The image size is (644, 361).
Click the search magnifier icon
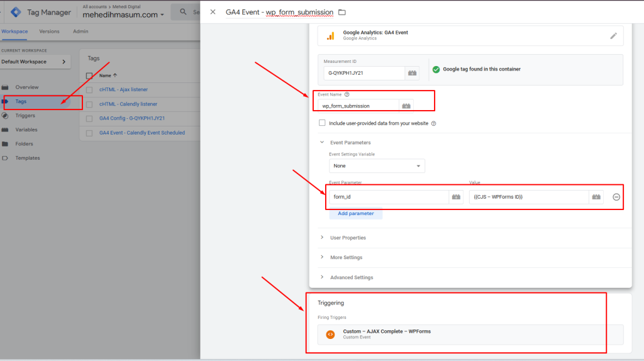183,12
